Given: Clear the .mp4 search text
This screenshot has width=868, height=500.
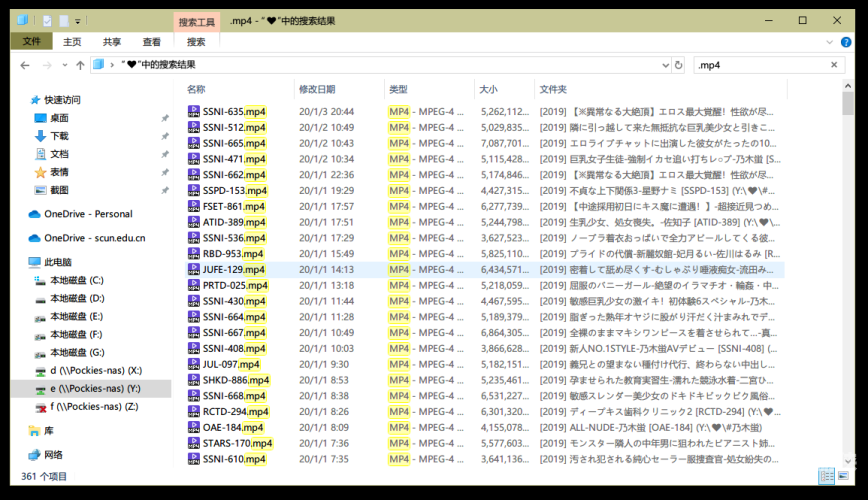Looking at the screenshot, I should coord(834,65).
